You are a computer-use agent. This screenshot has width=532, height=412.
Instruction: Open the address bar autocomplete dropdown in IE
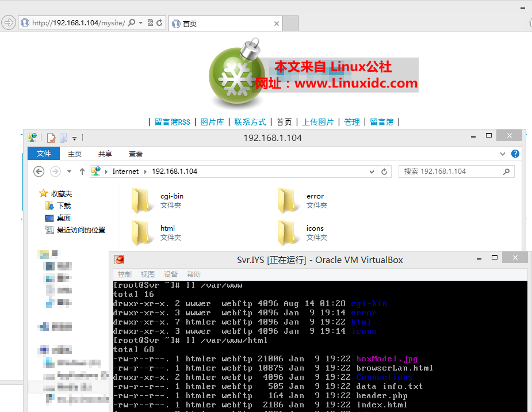click(140, 22)
